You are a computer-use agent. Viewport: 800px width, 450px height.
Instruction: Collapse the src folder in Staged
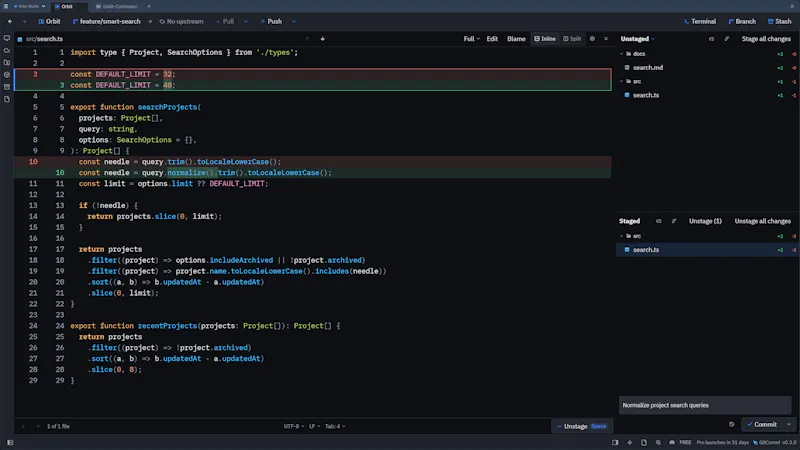point(621,236)
